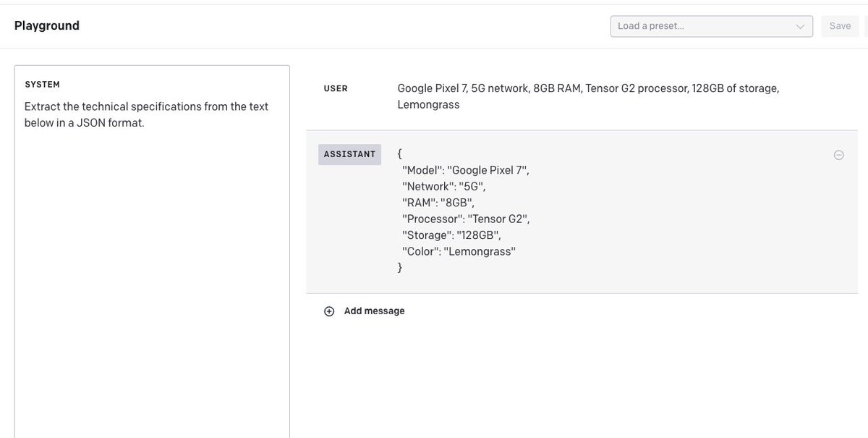Click the Playground heading
Screen dimensions: 868x438
click(x=47, y=26)
